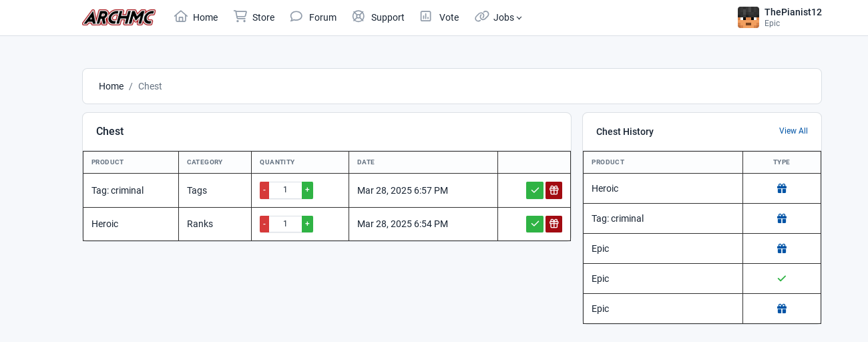The height and width of the screenshot is (342, 868).
Task: Gift the Heroic rank
Action: click(554, 224)
